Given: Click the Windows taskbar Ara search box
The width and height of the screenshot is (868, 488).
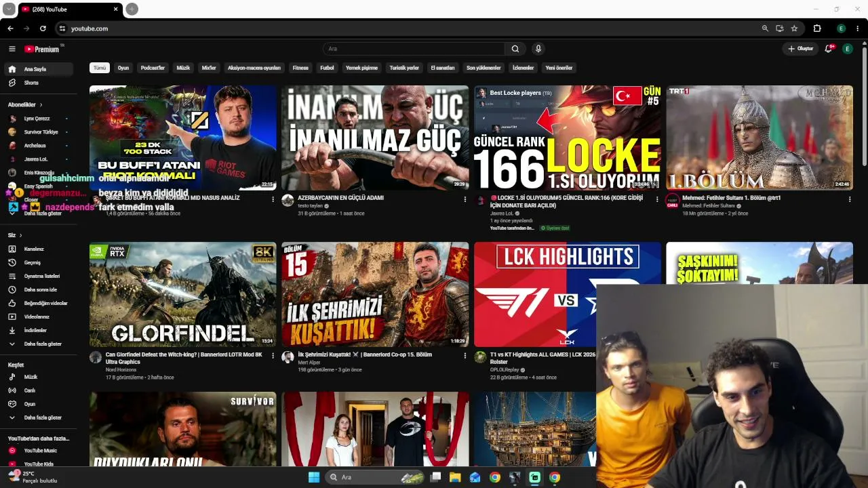Looking at the screenshot, I should [x=375, y=477].
